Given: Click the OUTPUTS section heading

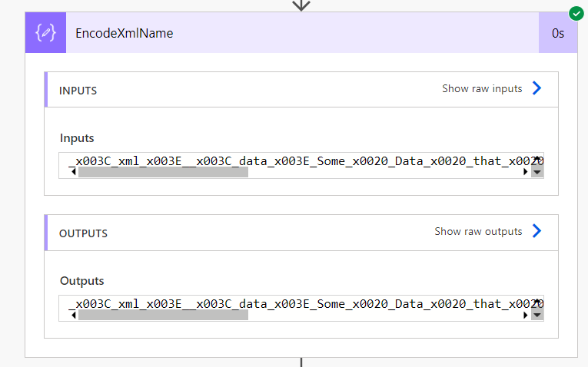Looking at the screenshot, I should pyautogui.click(x=83, y=233).
